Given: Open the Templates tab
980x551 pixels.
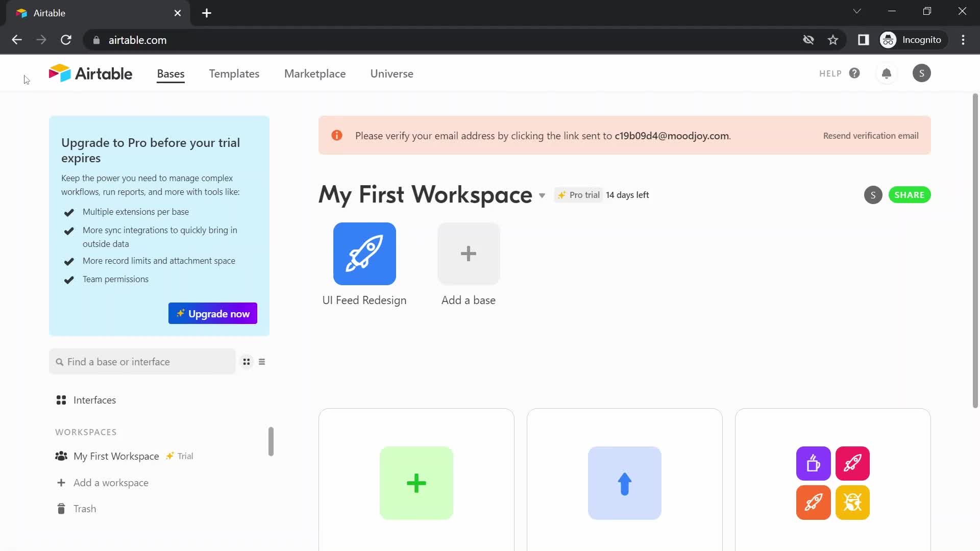Looking at the screenshot, I should coord(234,74).
